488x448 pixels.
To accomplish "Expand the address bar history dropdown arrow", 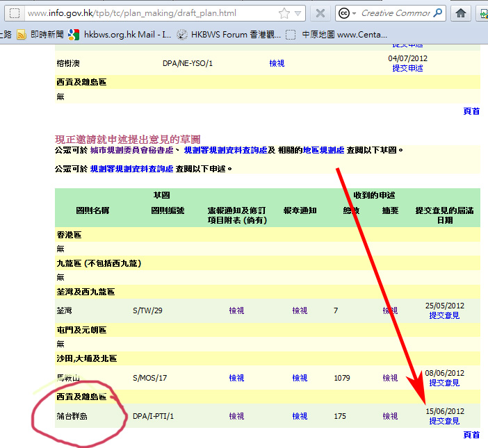I will click(x=298, y=13).
